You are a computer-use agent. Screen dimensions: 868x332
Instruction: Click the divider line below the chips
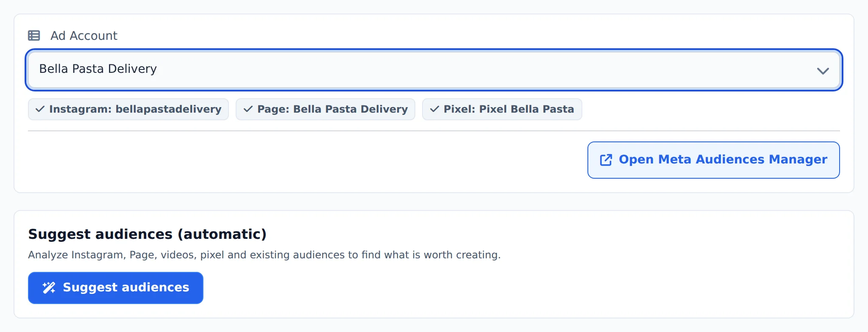(x=434, y=131)
